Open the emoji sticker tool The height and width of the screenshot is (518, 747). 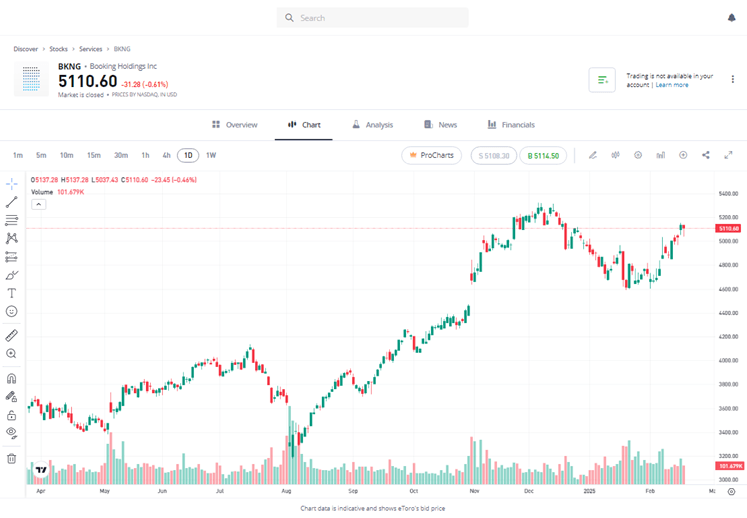click(x=12, y=311)
